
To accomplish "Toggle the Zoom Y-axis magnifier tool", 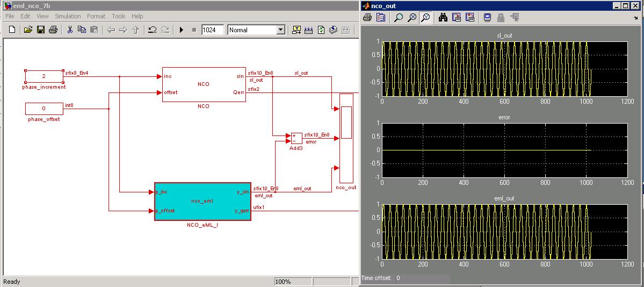I will coord(426,18).
